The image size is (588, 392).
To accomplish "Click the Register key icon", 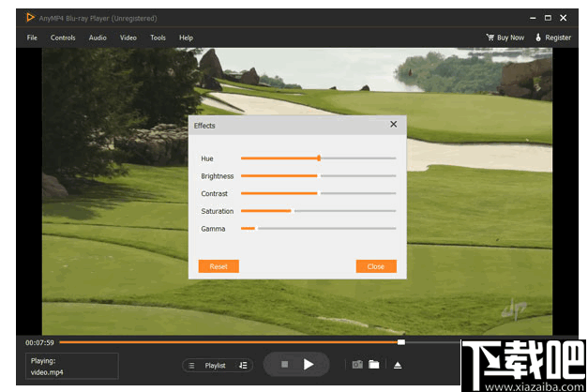I will point(539,38).
